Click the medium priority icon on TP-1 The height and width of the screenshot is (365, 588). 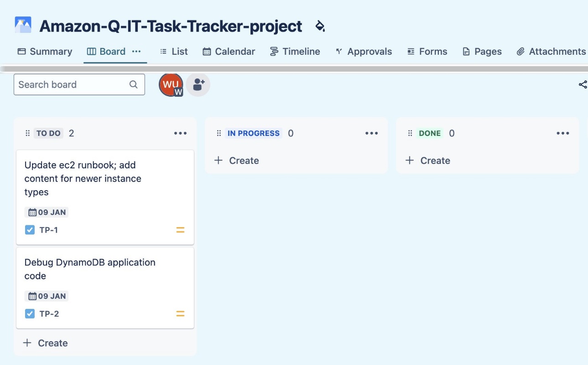click(180, 230)
